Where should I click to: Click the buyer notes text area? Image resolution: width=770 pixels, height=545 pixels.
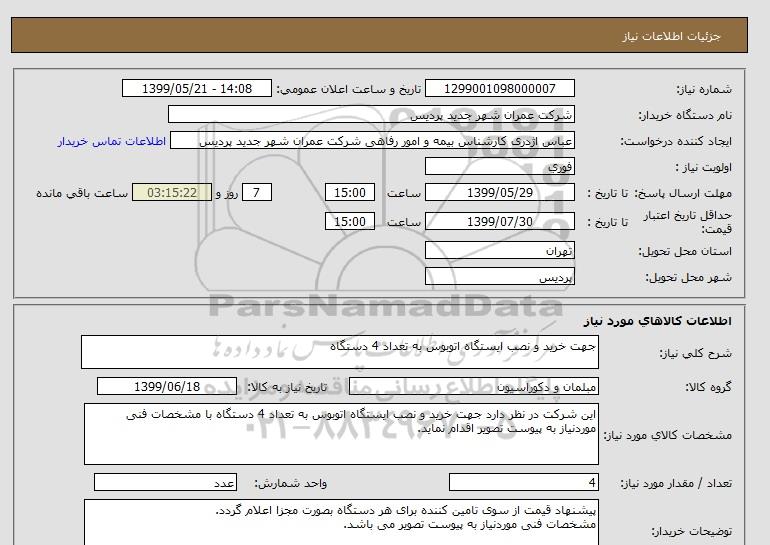(x=341, y=522)
